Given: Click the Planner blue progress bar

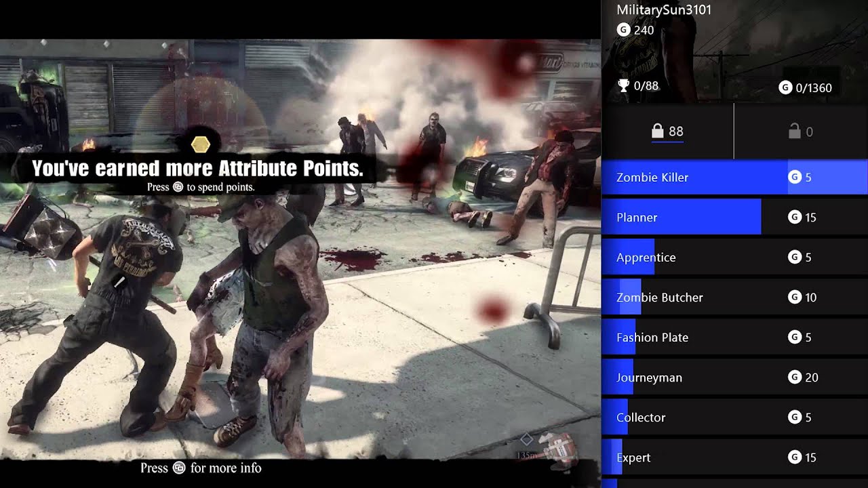Looking at the screenshot, I should point(682,218).
